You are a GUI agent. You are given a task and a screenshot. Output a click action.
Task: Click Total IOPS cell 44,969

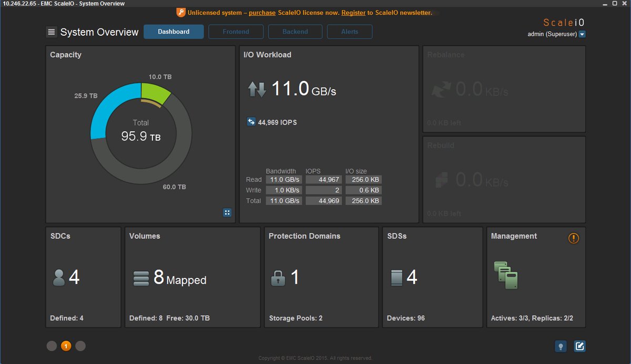click(x=323, y=201)
